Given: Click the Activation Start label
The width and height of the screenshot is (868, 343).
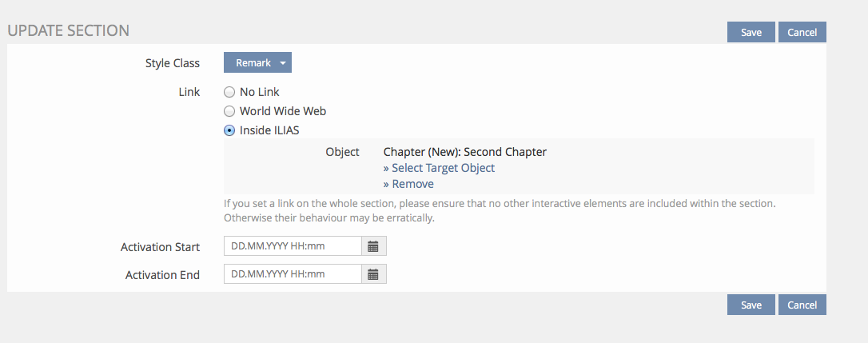Looking at the screenshot, I should 160,247.
